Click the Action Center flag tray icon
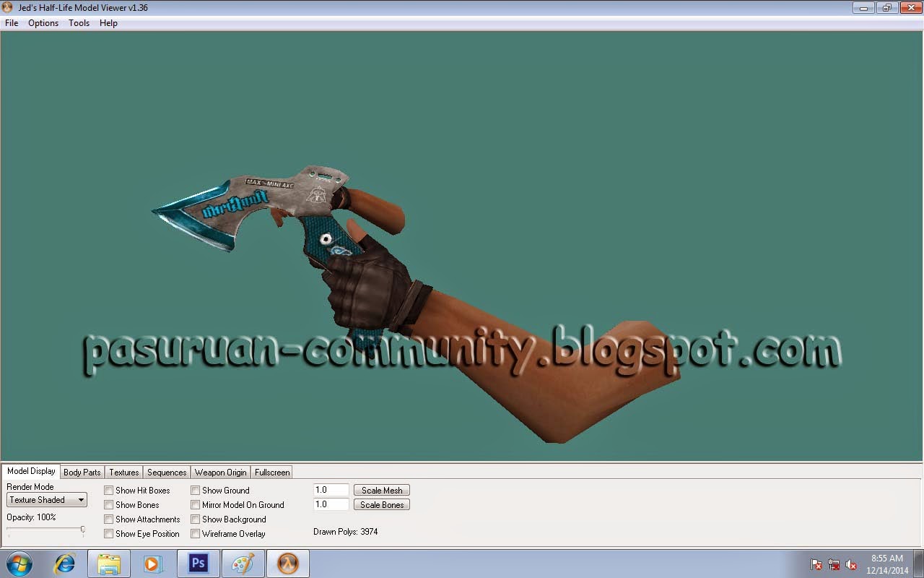This screenshot has width=924, height=578. point(817,564)
